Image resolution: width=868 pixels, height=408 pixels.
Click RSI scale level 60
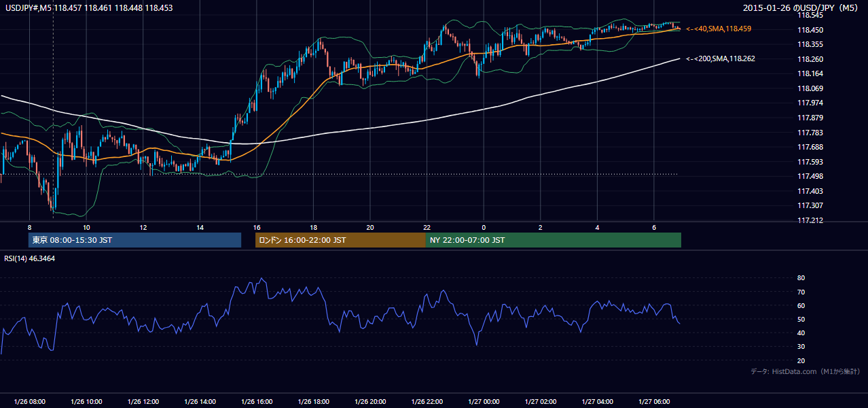pyautogui.click(x=801, y=305)
